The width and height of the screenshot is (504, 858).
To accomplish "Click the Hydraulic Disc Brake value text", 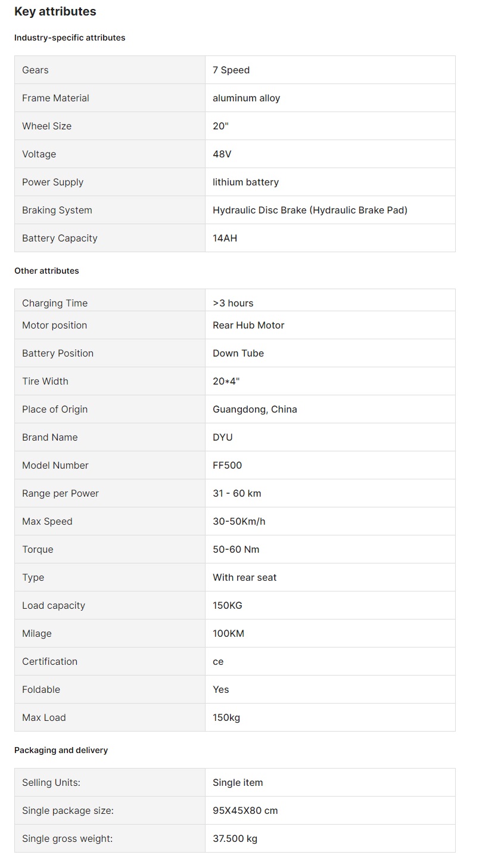I will pyautogui.click(x=310, y=210).
